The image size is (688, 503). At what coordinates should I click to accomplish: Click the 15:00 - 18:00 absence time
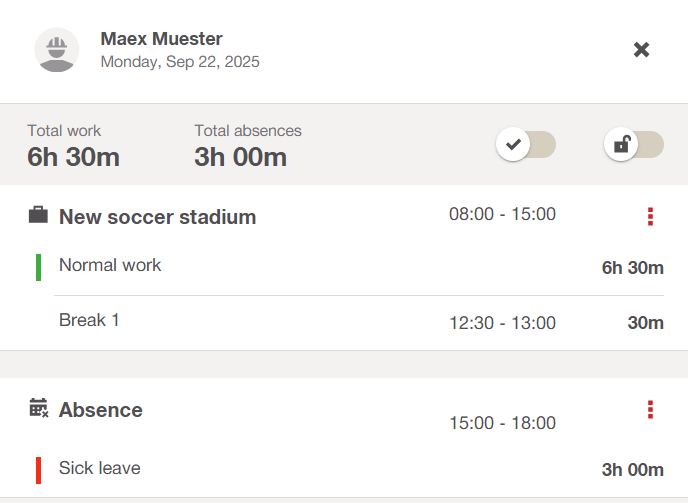point(502,424)
